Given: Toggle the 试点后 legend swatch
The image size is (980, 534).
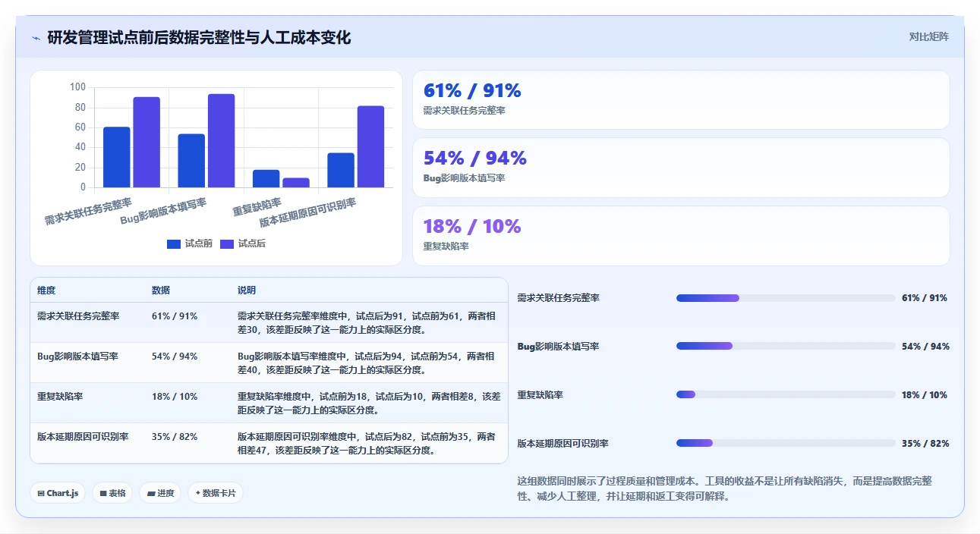Looking at the screenshot, I should (x=227, y=243).
